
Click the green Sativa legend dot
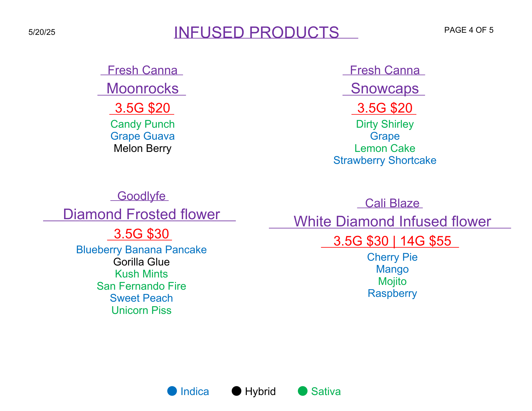pyautogui.click(x=303, y=391)
